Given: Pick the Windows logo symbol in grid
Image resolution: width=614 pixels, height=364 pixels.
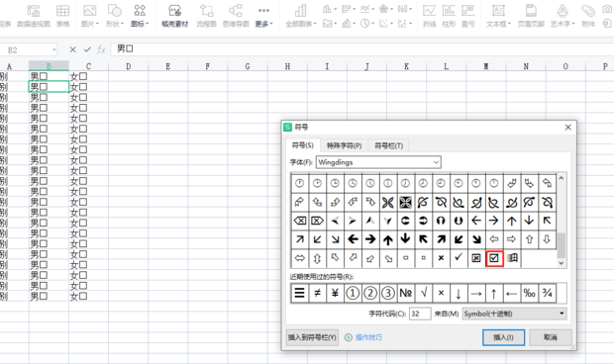Looking at the screenshot, I should coord(512,258).
